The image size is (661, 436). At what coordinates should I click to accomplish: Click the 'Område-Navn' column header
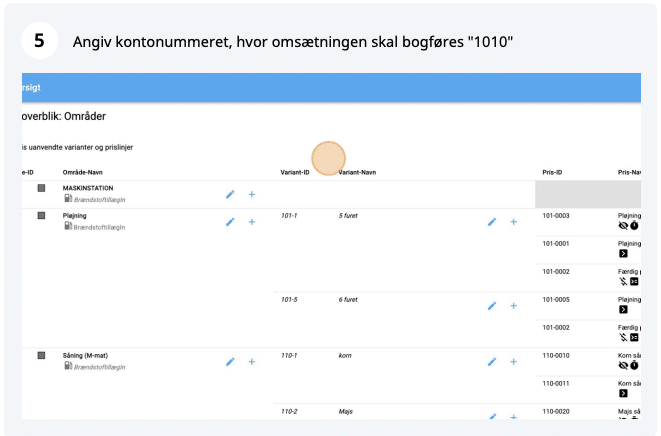[x=83, y=172]
